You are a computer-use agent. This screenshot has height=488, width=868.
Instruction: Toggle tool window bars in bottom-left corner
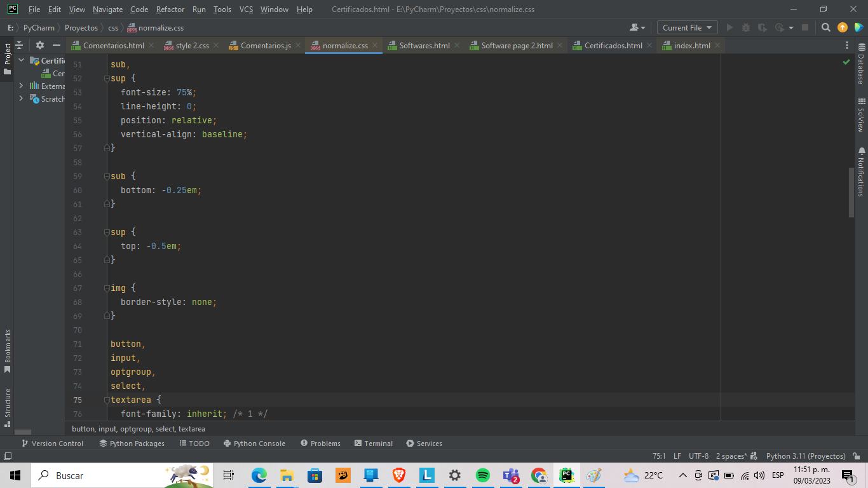tap(8, 456)
